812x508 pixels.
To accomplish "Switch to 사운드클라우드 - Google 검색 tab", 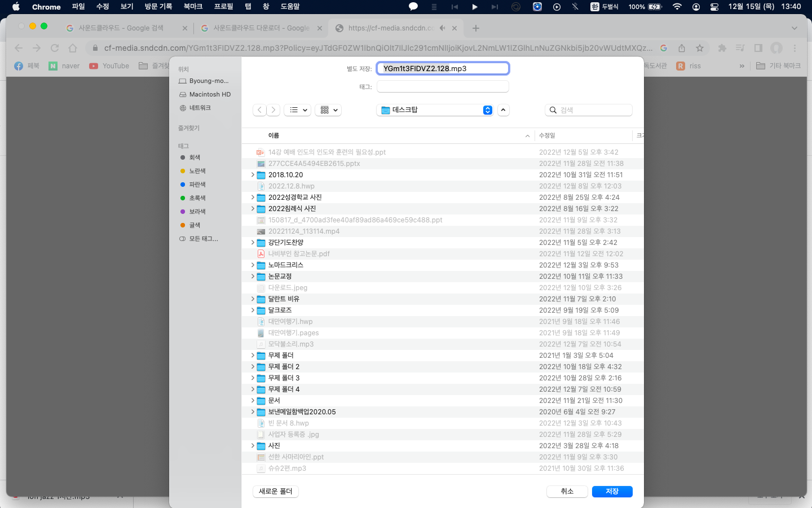I will 126,28.
